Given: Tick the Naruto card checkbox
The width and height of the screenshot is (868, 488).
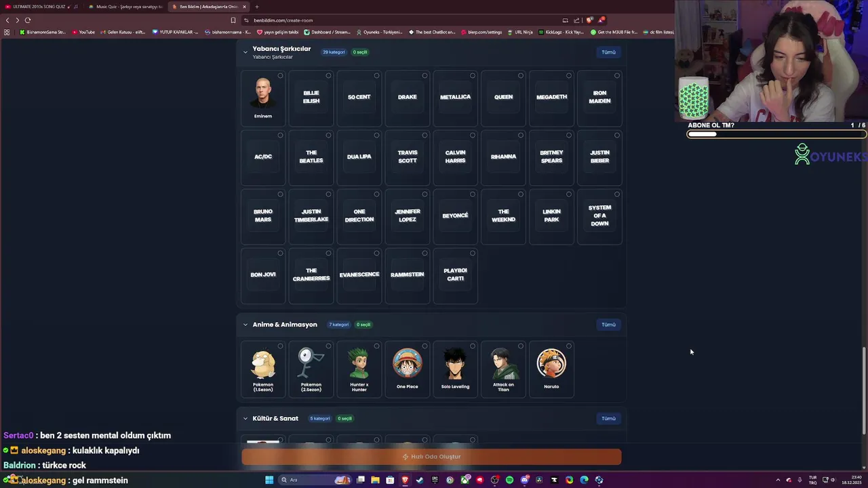Looking at the screenshot, I should point(569,346).
